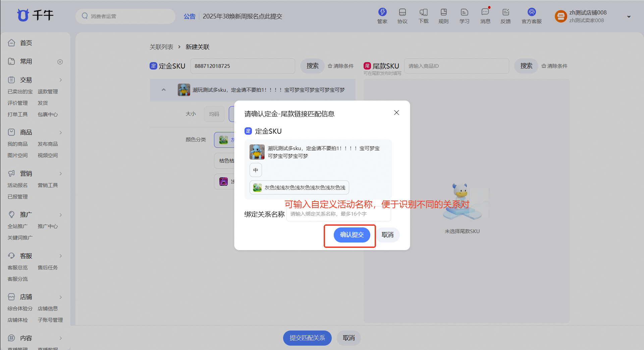This screenshot has width=644, height=350.
Task: Open the 反馈 feedback icon
Action: tap(506, 12)
